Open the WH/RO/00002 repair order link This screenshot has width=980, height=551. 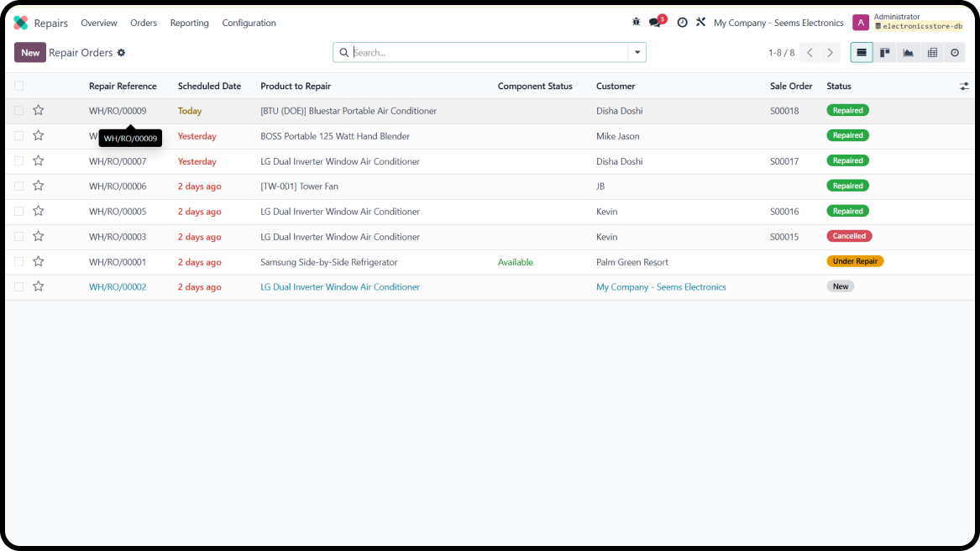(118, 287)
